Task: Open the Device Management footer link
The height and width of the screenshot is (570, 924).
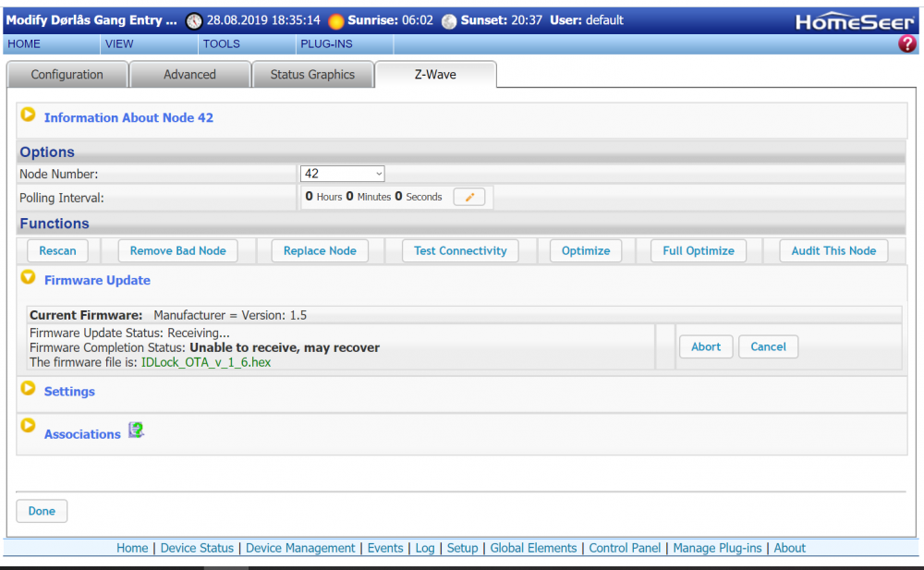Action: (300, 548)
